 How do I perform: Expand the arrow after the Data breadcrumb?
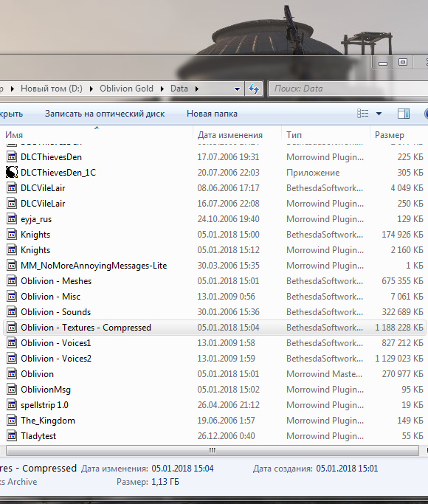click(x=196, y=89)
